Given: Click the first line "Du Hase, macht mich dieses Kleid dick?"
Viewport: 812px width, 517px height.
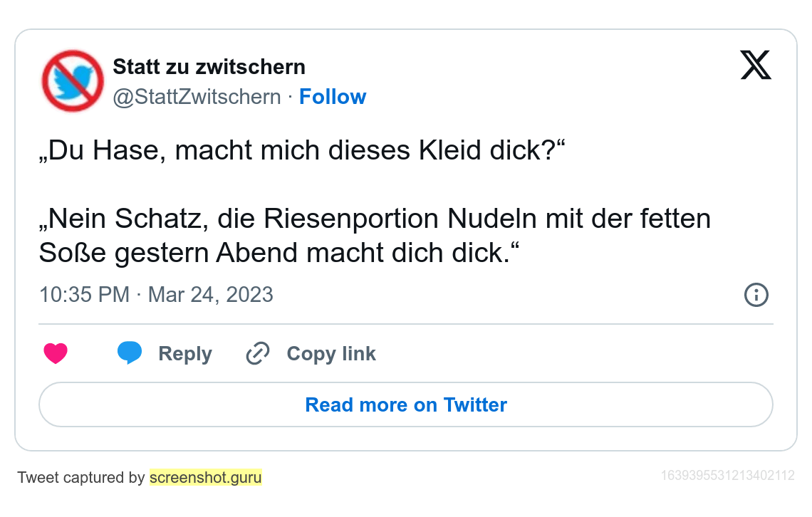Looking at the screenshot, I should (302, 152).
